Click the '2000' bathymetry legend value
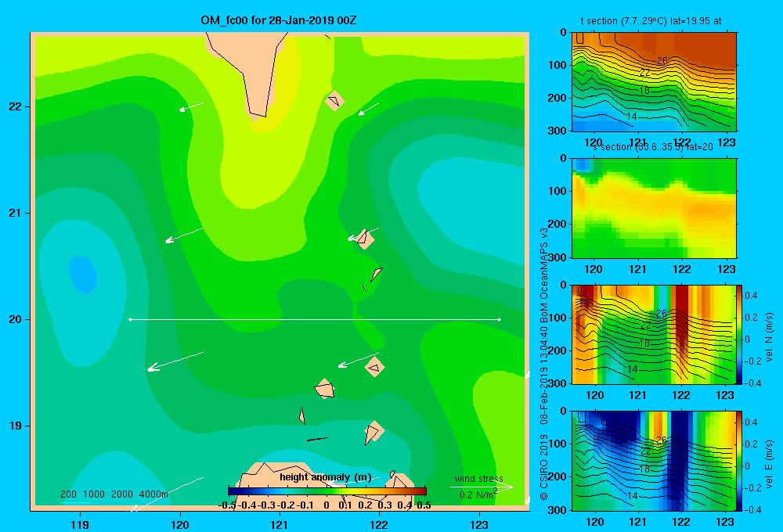This screenshot has height=532, width=783. point(122,494)
